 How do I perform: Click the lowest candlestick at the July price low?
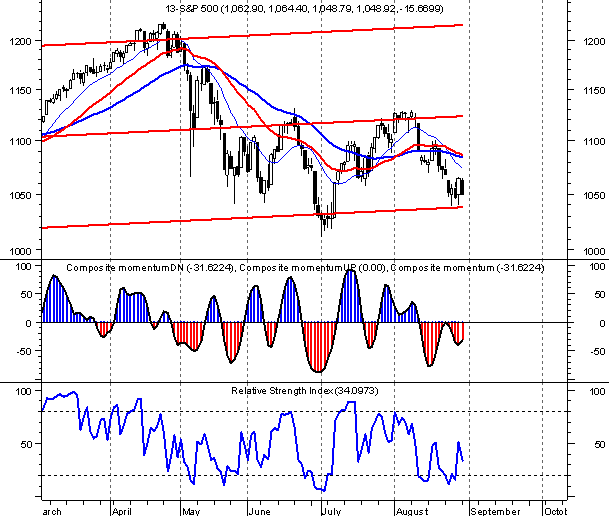pyautogui.click(x=322, y=223)
